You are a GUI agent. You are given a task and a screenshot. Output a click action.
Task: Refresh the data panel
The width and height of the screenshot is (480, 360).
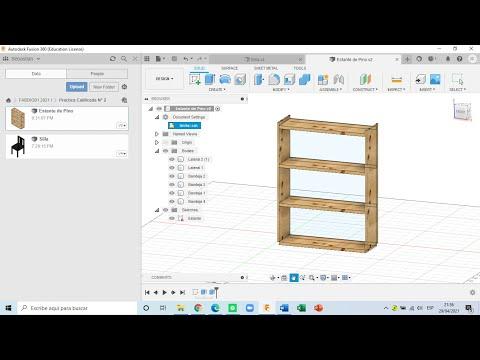[113, 59]
